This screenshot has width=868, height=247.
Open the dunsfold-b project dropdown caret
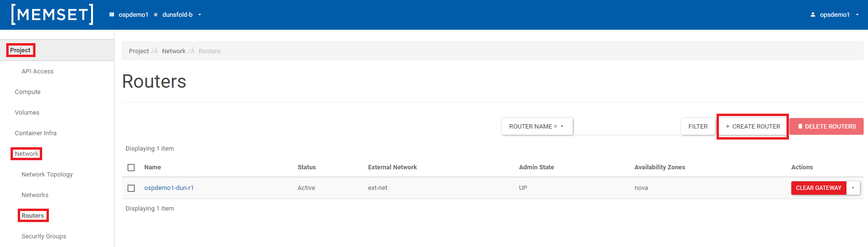pos(200,15)
